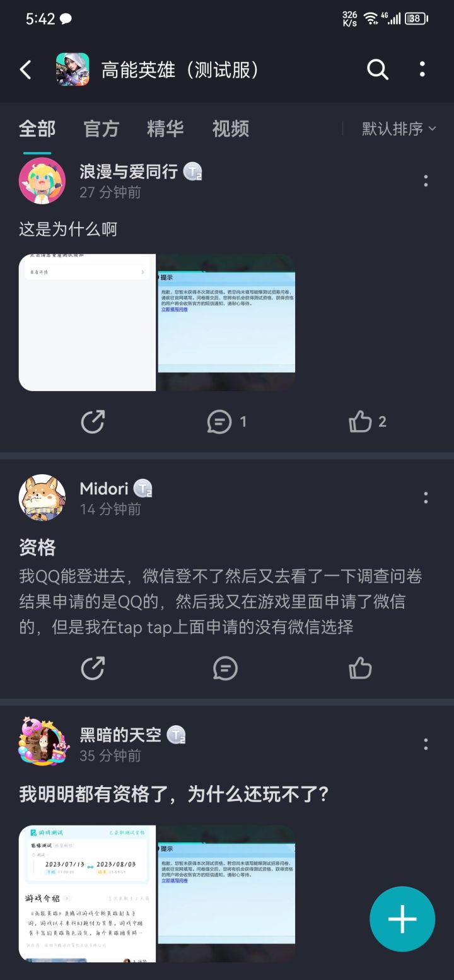Like Midori's 资格 post
This screenshot has width=454, height=980.
tap(360, 668)
